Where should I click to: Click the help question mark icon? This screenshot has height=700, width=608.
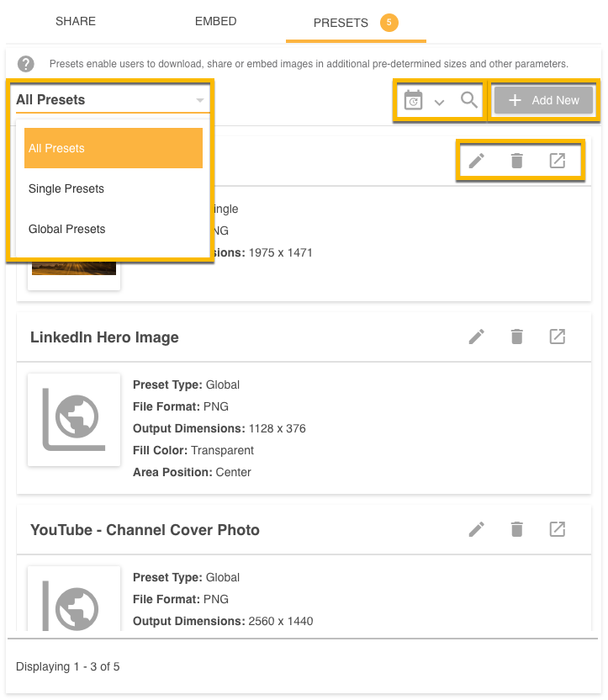coord(26,64)
